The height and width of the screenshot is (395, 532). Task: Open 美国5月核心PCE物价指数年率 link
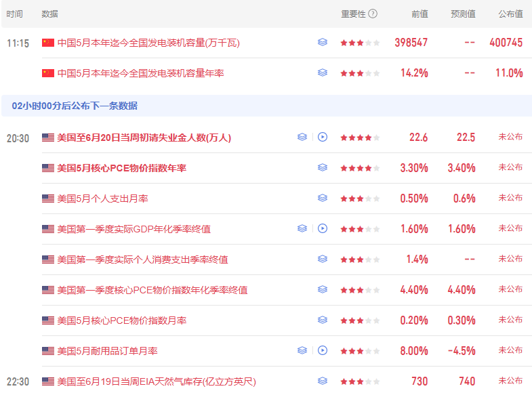(122, 168)
